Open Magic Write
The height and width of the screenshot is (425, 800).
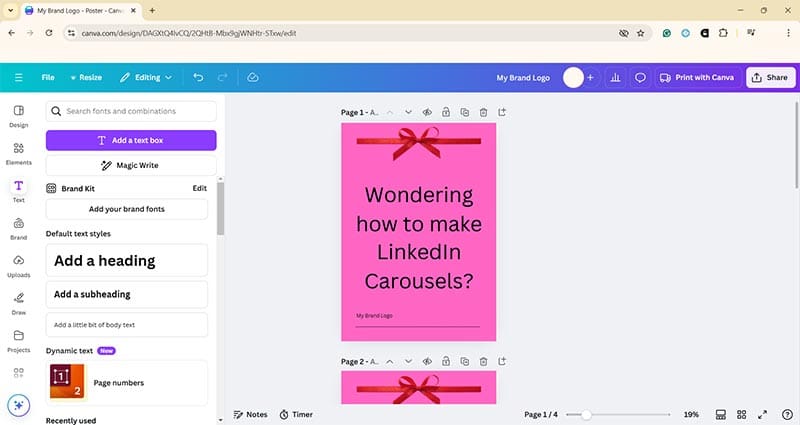point(131,165)
